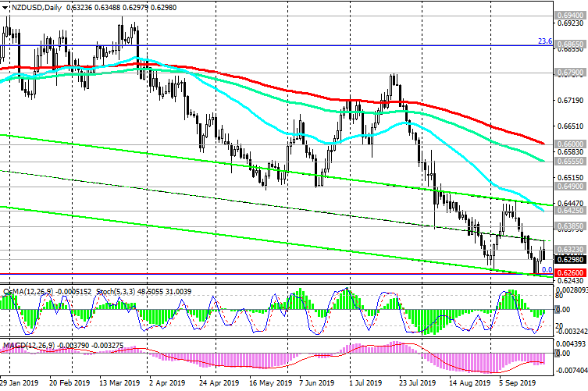Select the 0.6940 level label

click(569, 15)
